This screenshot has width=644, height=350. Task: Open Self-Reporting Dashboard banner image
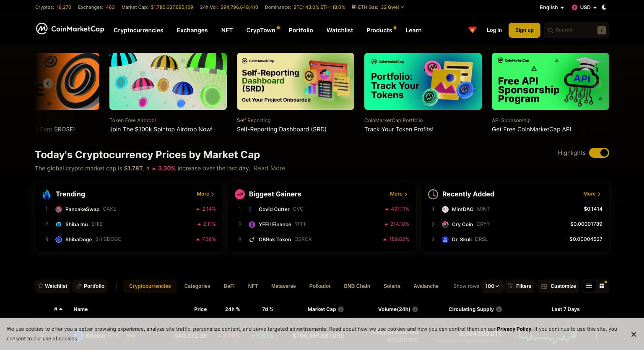click(296, 81)
